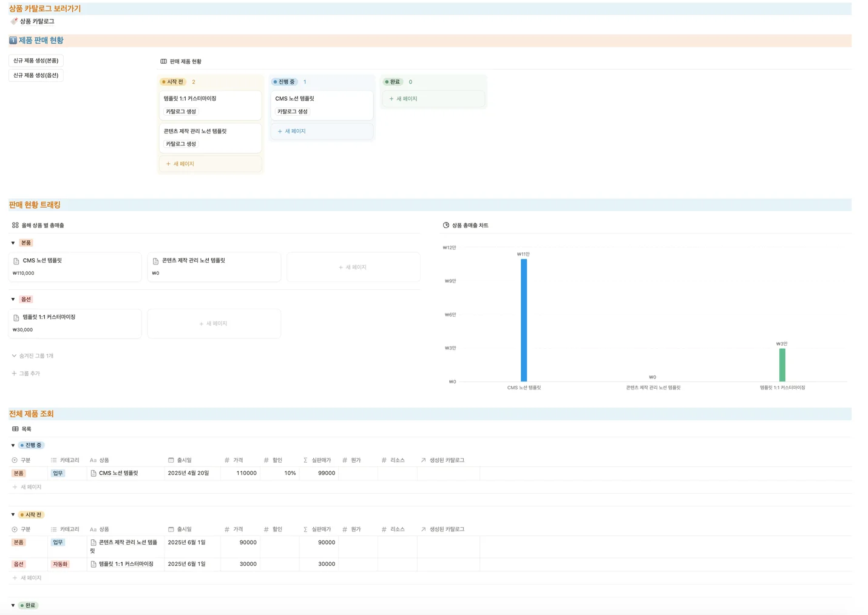Collapse the 옵션 gallery group arrow
The image size is (868, 615).
[13, 300]
